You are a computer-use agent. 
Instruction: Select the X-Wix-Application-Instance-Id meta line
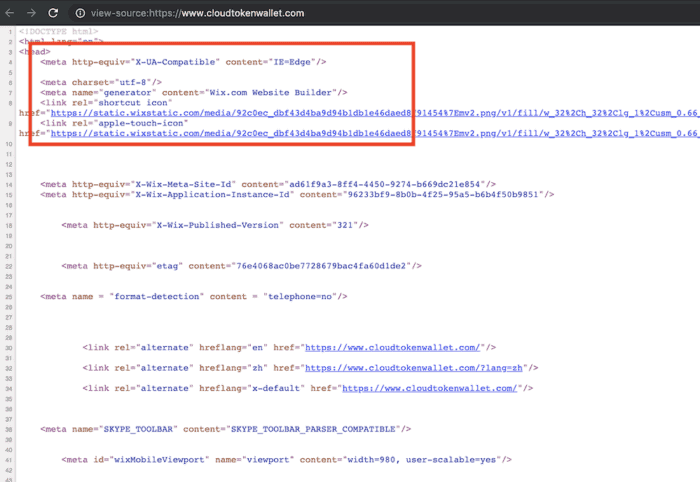(x=297, y=195)
